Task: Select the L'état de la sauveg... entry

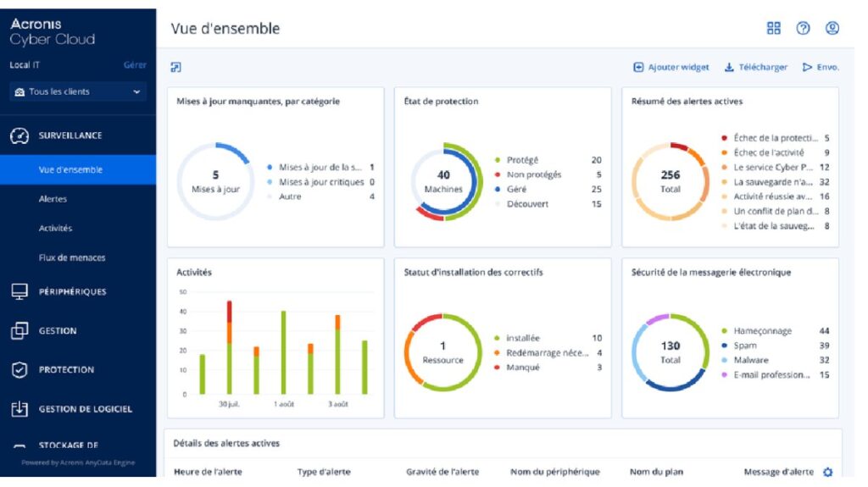Action: coord(775,226)
